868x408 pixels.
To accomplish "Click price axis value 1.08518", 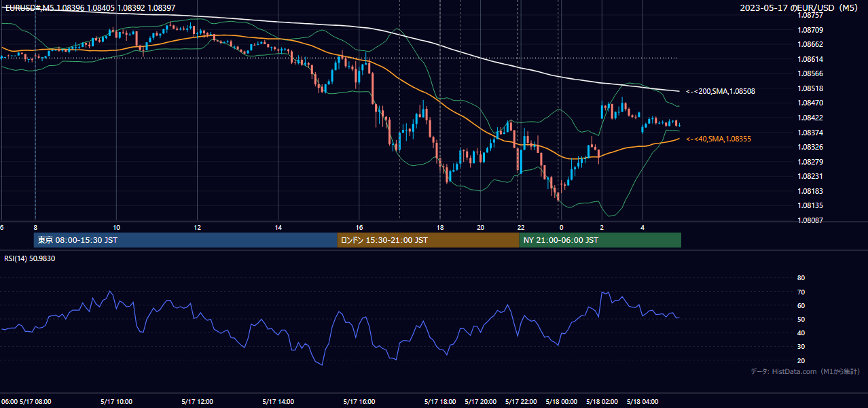I will click(810, 88).
